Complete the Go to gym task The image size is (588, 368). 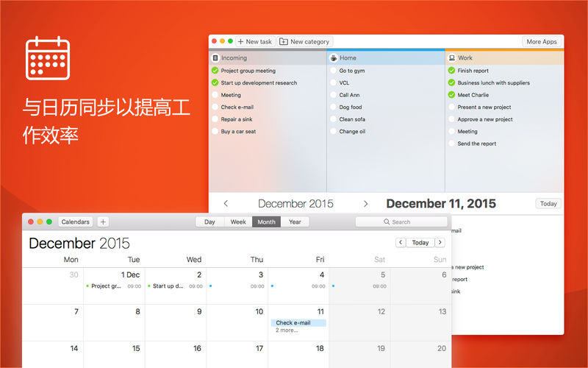[x=334, y=70]
